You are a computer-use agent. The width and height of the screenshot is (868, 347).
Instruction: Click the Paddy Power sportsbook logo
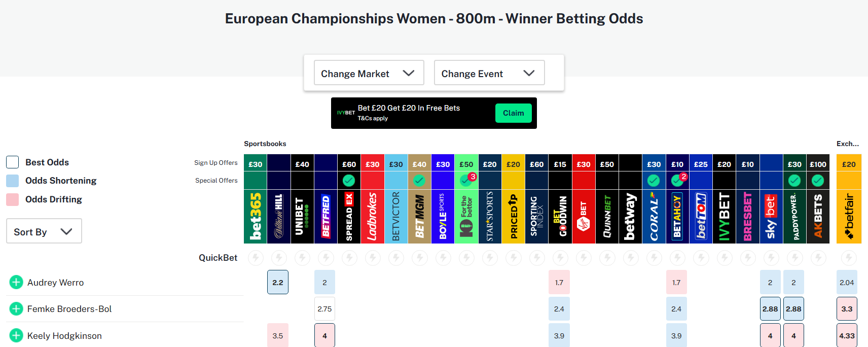[794, 217]
